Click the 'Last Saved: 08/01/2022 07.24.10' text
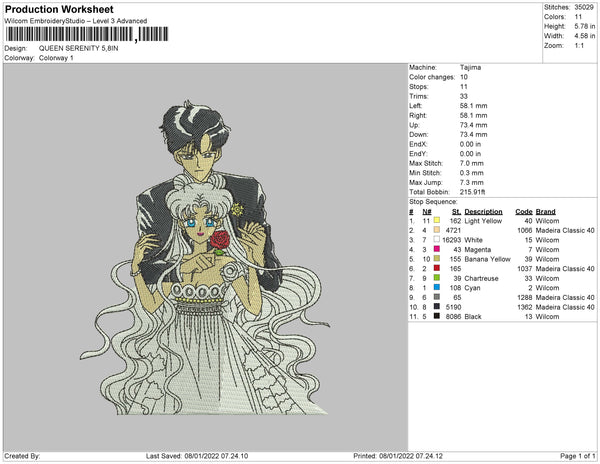The image size is (600, 464). pyautogui.click(x=197, y=456)
